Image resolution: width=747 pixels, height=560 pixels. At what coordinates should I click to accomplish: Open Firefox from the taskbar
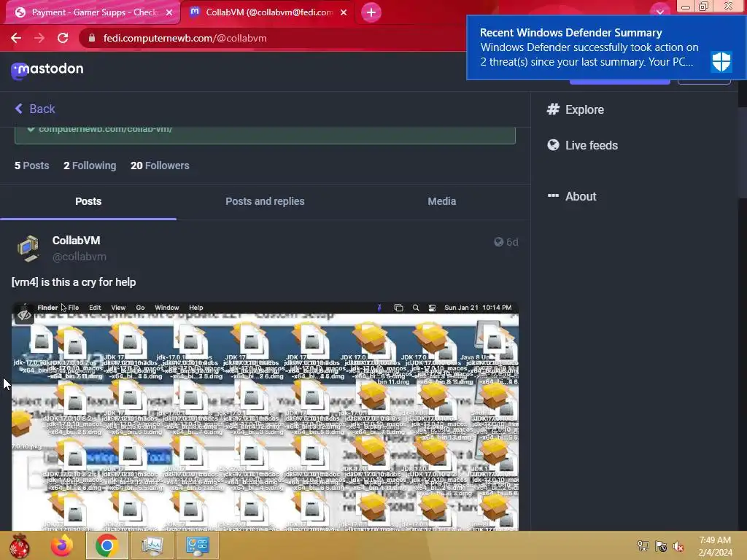pos(63,545)
